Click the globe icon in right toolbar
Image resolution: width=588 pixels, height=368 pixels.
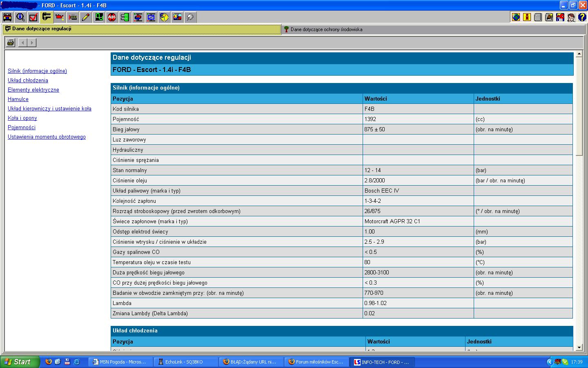[516, 17]
